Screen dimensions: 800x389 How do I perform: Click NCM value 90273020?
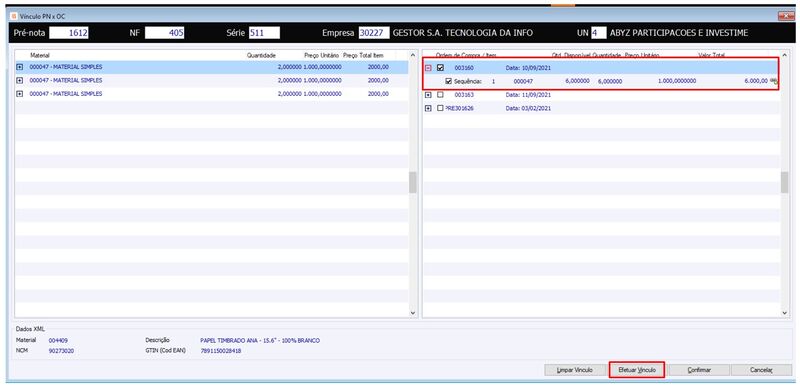(x=61, y=351)
